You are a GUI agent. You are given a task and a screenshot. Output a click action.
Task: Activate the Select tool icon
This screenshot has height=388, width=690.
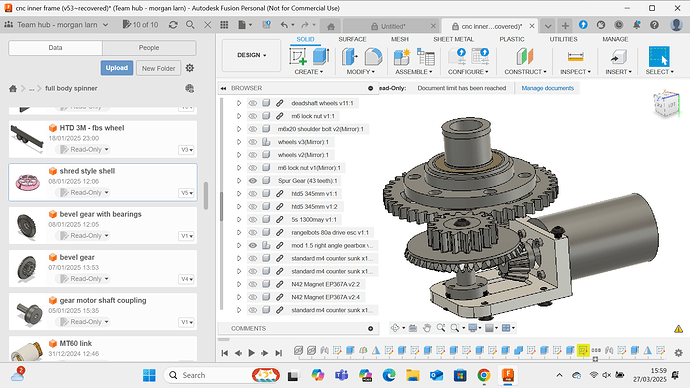[x=659, y=57]
